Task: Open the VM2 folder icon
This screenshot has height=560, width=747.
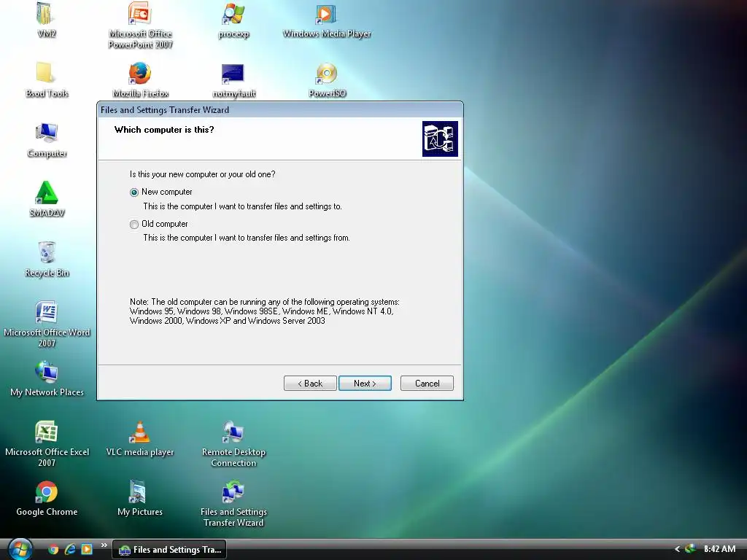Action: [x=45, y=13]
